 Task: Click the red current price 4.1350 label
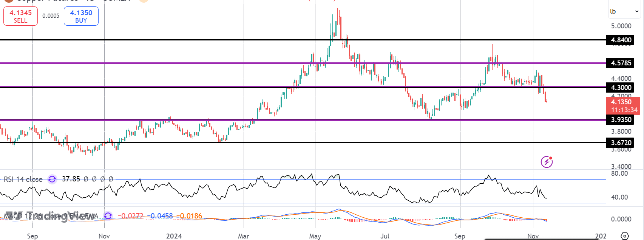[x=623, y=105]
